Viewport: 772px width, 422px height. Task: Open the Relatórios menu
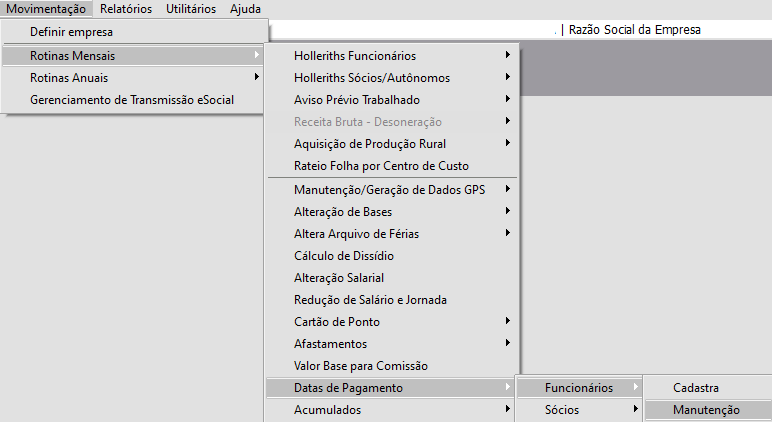[126, 9]
